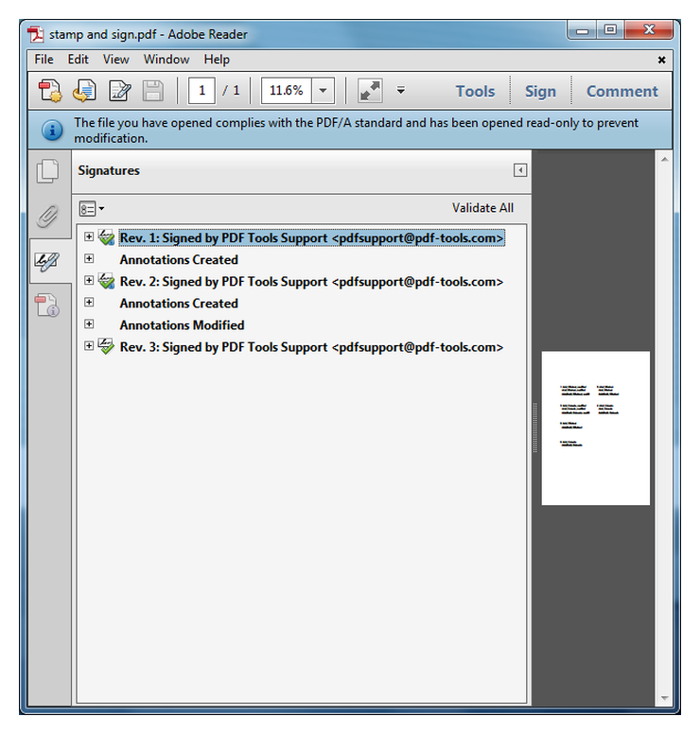This screenshot has height=734, width=700.
Task: Click the convert/share file toolbar icon
Action: point(84,91)
